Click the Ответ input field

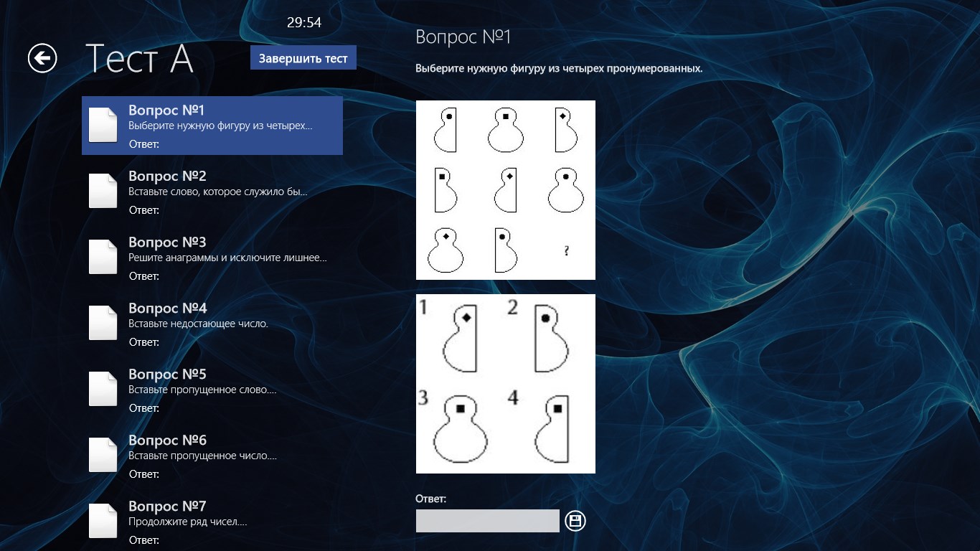coord(487,521)
